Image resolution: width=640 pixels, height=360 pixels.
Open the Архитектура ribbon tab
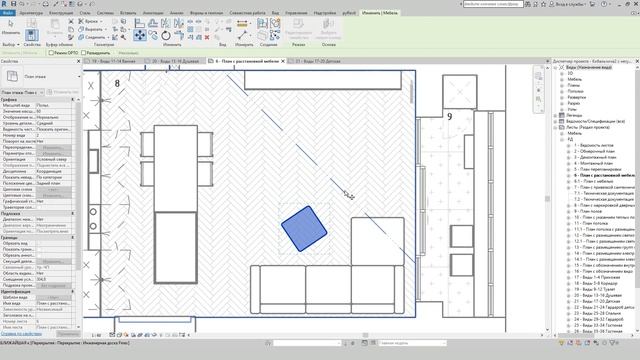pos(31,13)
